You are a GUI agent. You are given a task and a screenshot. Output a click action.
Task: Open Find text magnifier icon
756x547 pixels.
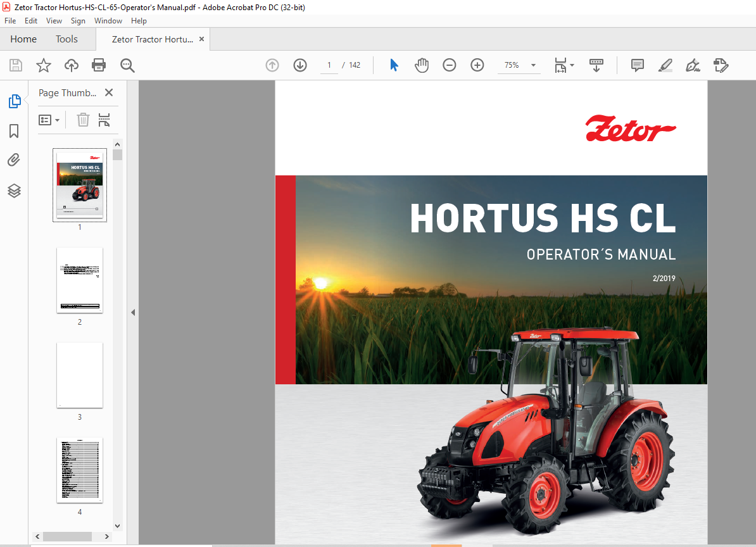(127, 65)
